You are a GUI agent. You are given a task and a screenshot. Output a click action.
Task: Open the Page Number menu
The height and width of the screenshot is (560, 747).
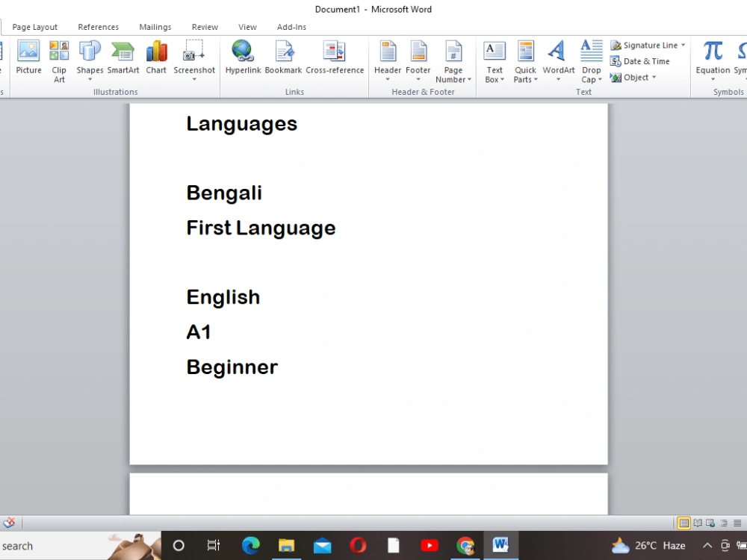click(x=453, y=62)
